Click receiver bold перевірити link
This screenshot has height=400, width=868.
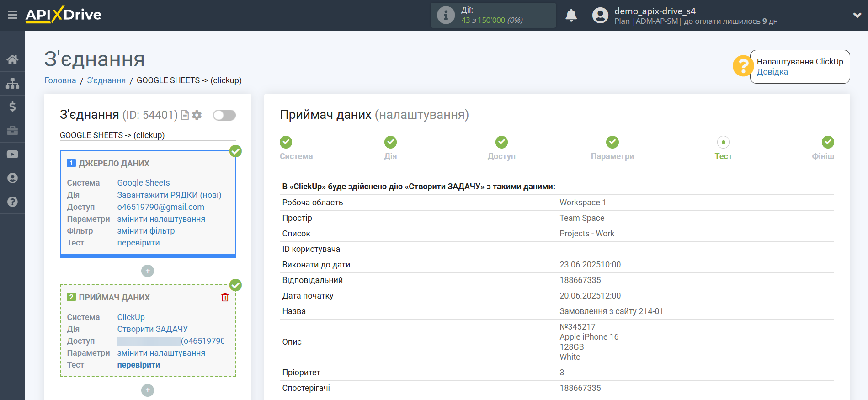[138, 365]
